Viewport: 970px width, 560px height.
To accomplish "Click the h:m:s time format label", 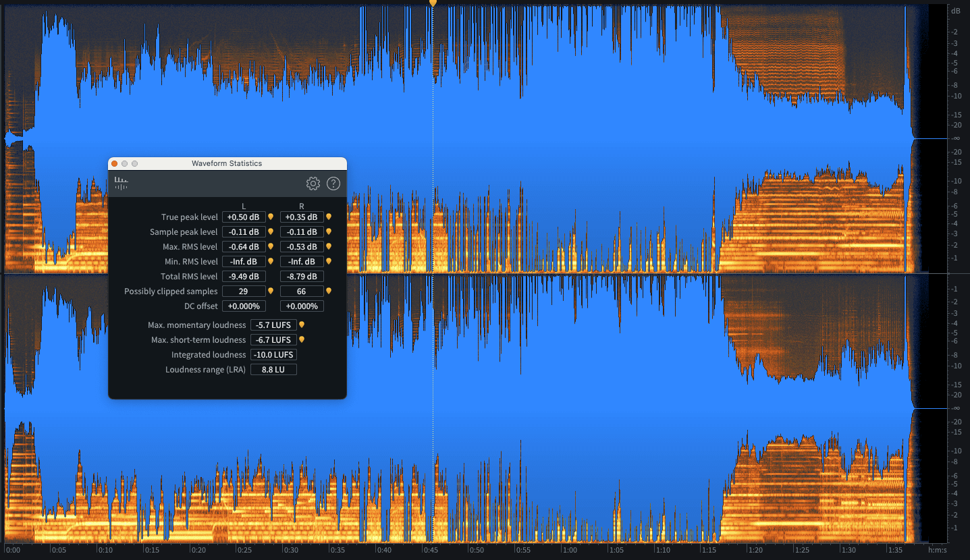I will (x=937, y=550).
